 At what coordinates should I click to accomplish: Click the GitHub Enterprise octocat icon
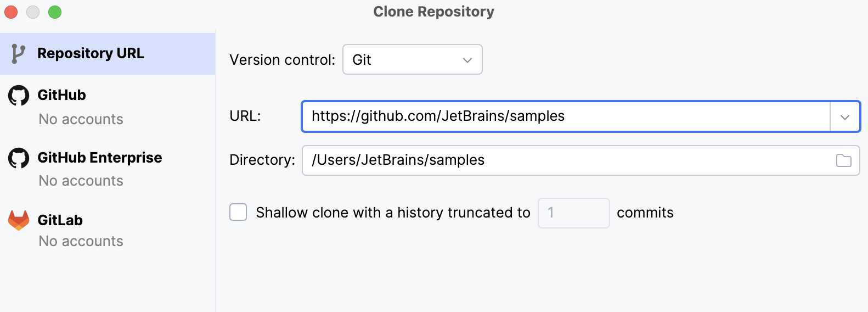point(19,158)
